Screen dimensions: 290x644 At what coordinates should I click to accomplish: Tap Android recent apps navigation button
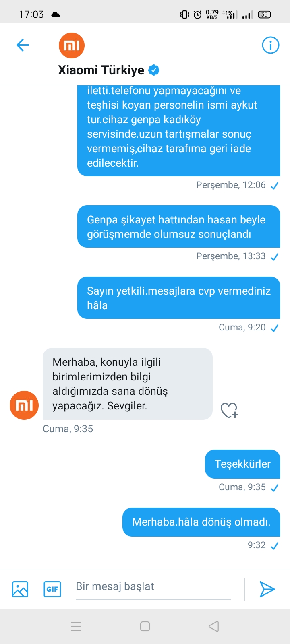pyautogui.click(x=76, y=626)
